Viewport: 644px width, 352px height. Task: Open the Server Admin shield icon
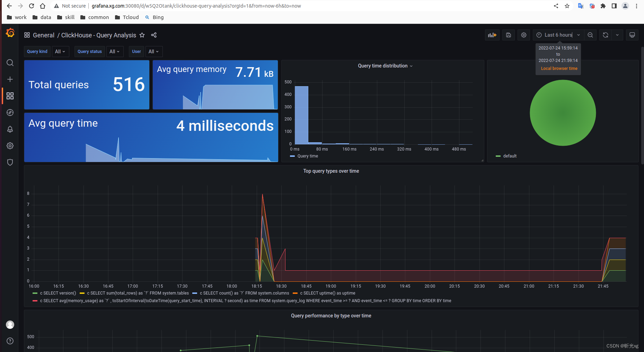[x=10, y=162]
